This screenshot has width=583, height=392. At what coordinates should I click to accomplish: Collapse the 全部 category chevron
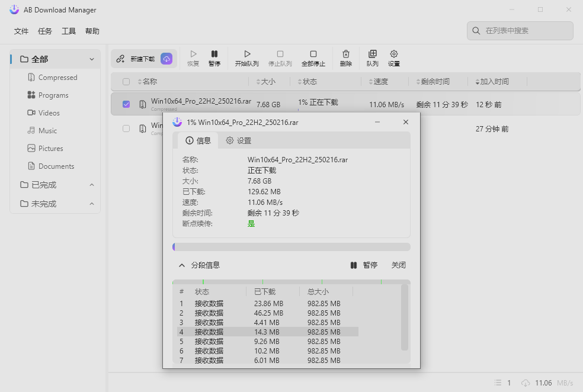[x=92, y=59]
